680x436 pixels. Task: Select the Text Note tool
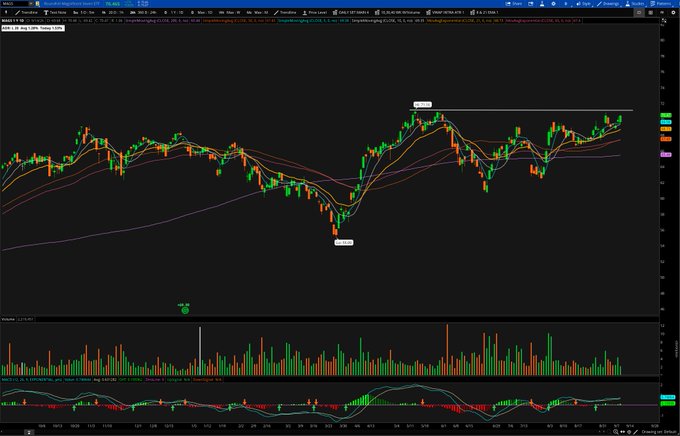coord(55,13)
